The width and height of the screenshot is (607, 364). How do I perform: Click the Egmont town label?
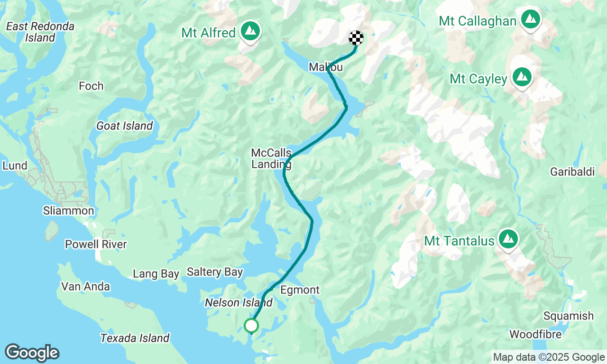(300, 290)
